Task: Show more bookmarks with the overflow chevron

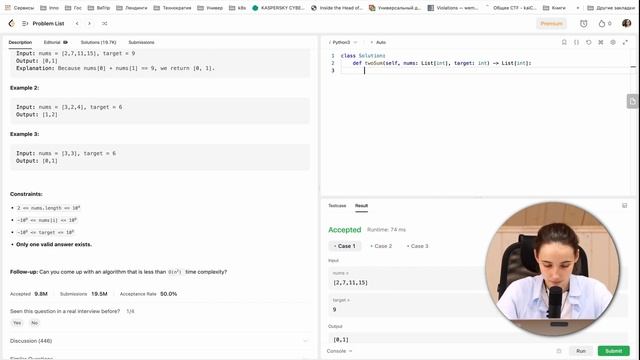Action: pyautogui.click(x=578, y=8)
